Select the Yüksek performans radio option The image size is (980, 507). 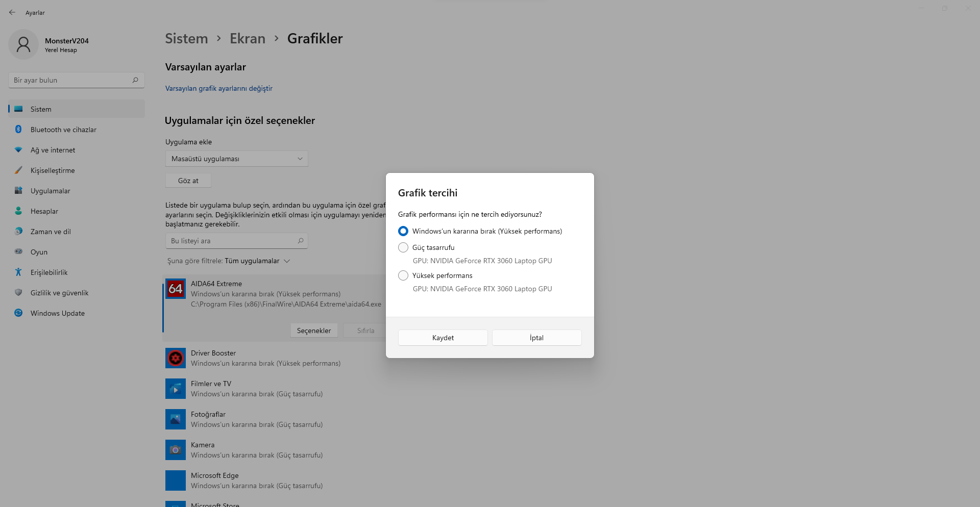click(x=403, y=275)
